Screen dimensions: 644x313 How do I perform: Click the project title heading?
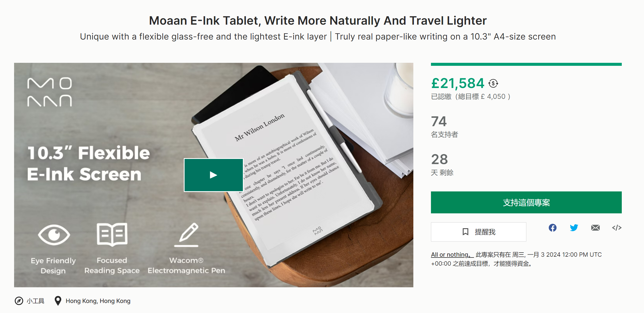click(318, 21)
